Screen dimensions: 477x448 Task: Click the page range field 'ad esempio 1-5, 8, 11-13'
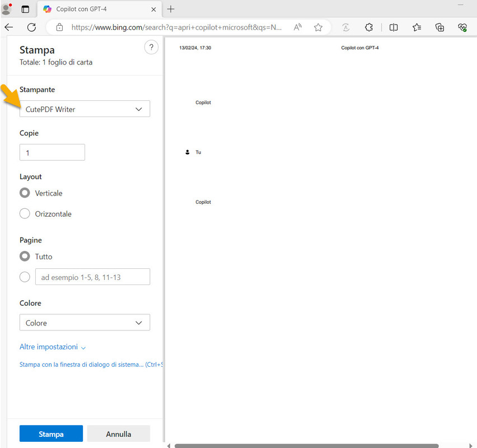[92, 277]
